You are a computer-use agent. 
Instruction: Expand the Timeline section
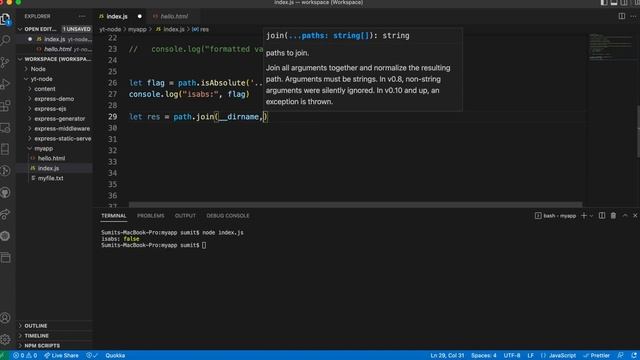click(55, 336)
